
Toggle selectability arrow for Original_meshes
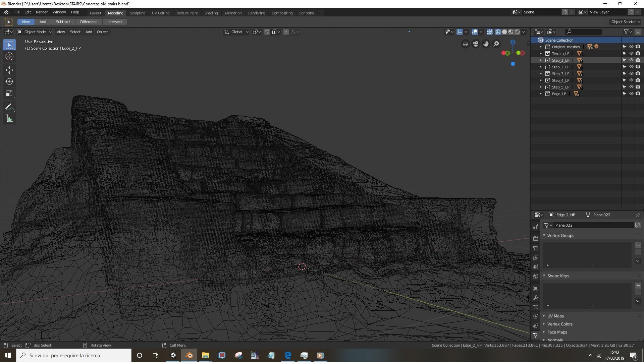pyautogui.click(x=624, y=47)
